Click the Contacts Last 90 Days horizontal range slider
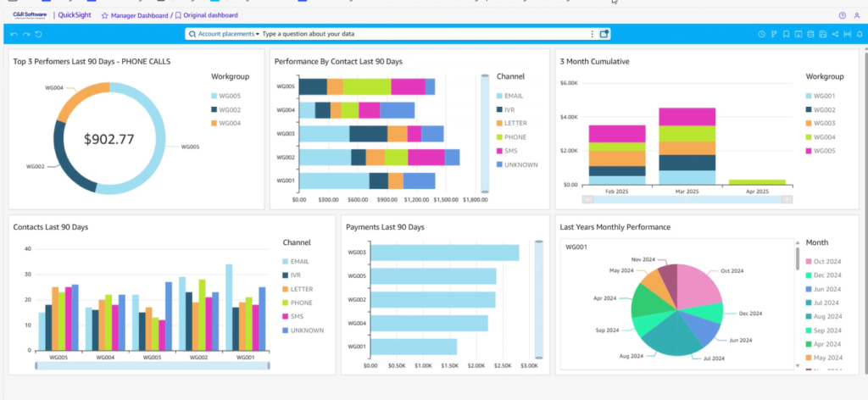The image size is (868, 400). coord(153,365)
